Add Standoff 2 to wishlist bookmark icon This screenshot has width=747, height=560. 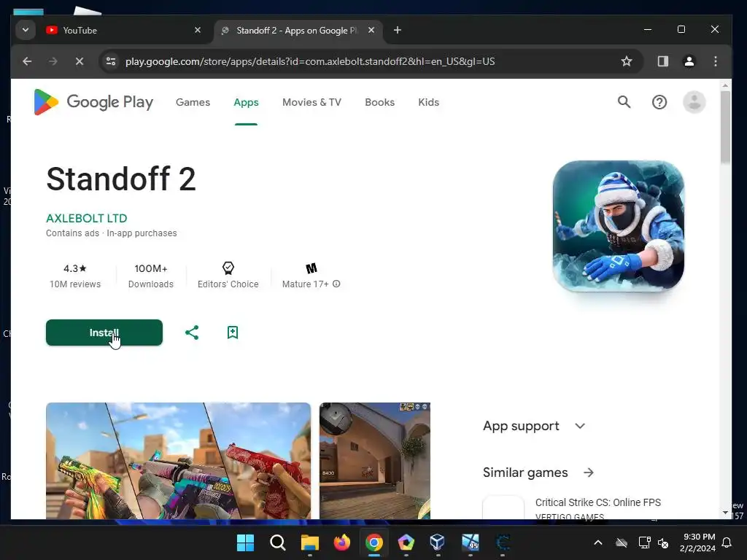point(233,332)
